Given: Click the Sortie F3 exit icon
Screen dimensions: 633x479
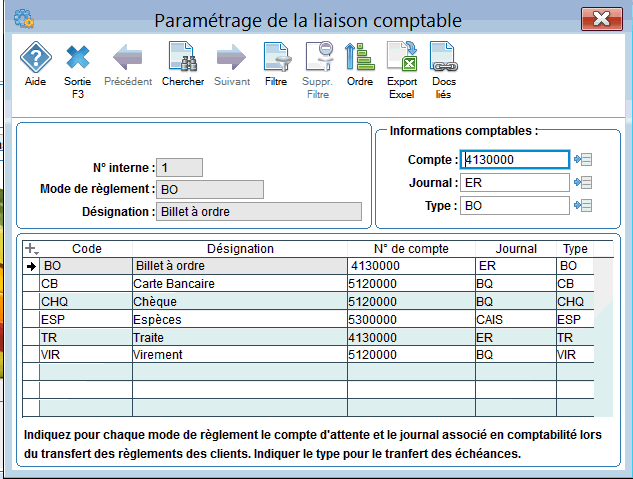Looking at the screenshot, I should 78,58.
